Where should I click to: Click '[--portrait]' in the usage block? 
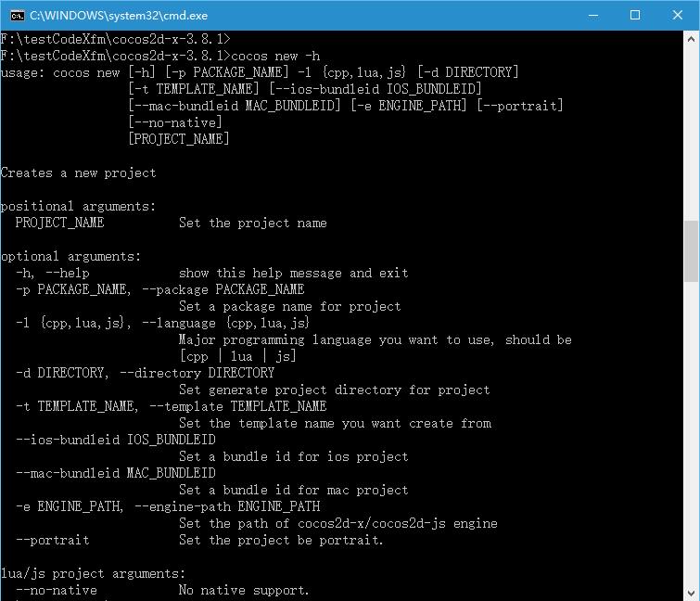(x=520, y=106)
